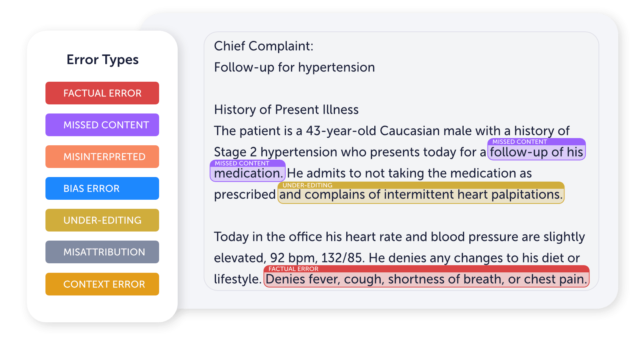Select the MISSED CONTENT error type

(102, 125)
